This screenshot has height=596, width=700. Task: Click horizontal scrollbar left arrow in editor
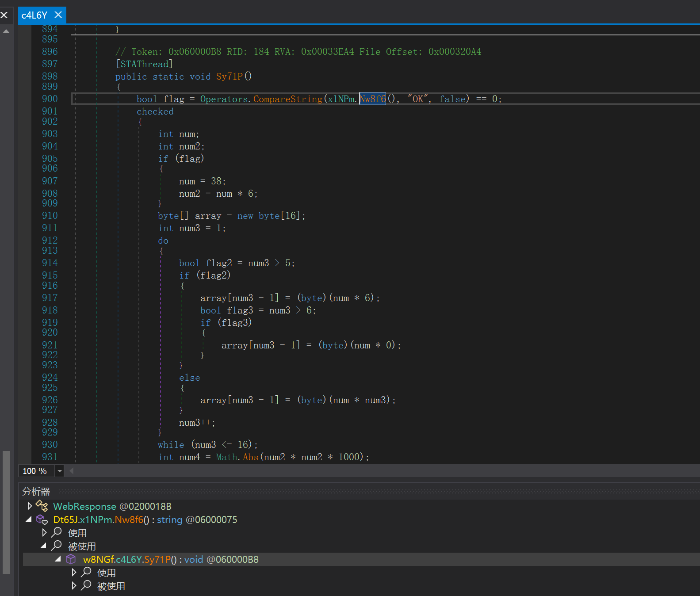[71, 471]
